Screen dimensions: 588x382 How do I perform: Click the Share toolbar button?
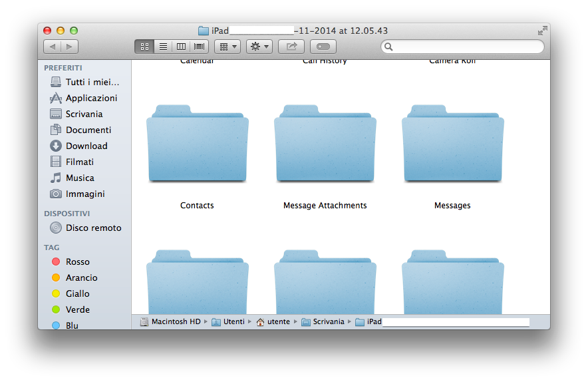point(291,47)
